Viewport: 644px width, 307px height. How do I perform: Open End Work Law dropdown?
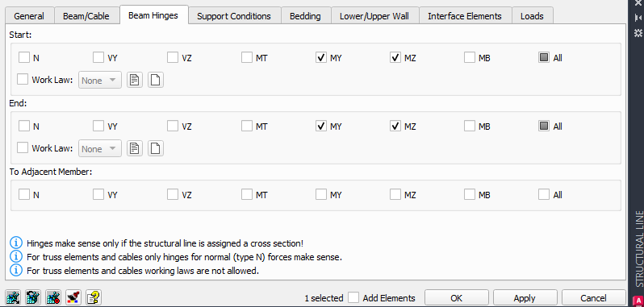(100, 148)
